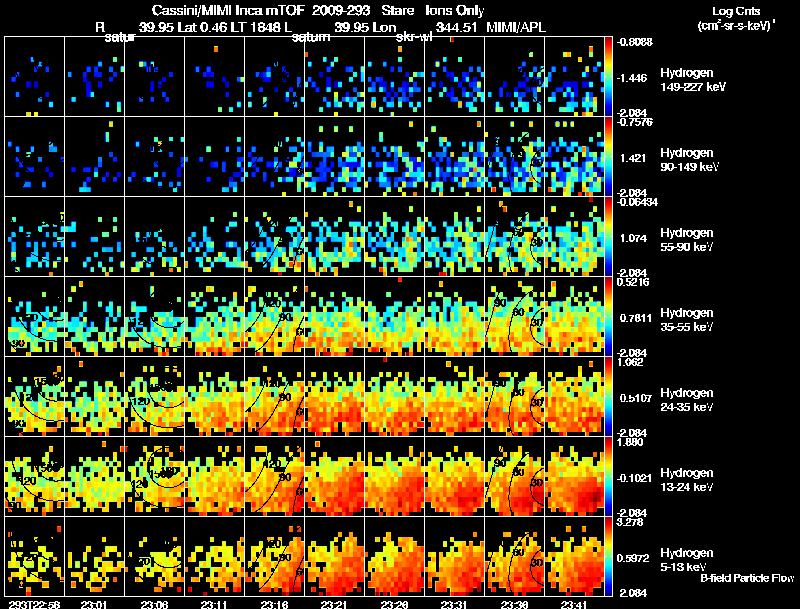
Task: Click the '0.5107' colorbar value
Action: [636, 398]
